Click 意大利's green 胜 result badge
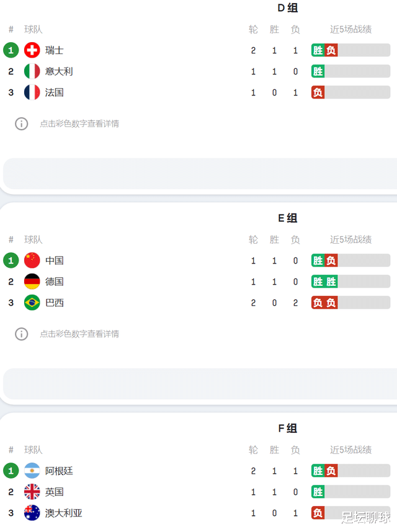The height and width of the screenshot is (532, 397). pos(318,71)
